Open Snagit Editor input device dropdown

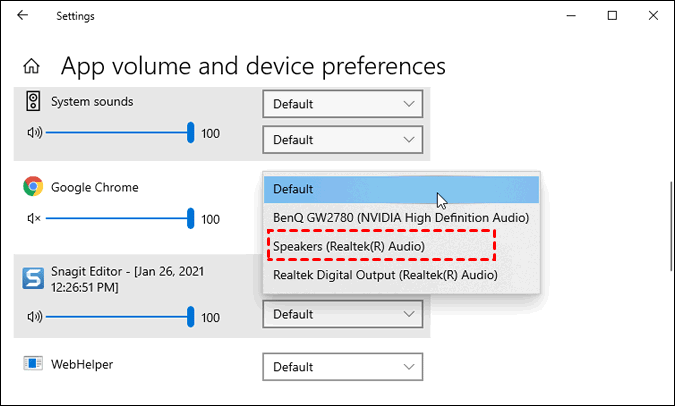(x=342, y=314)
